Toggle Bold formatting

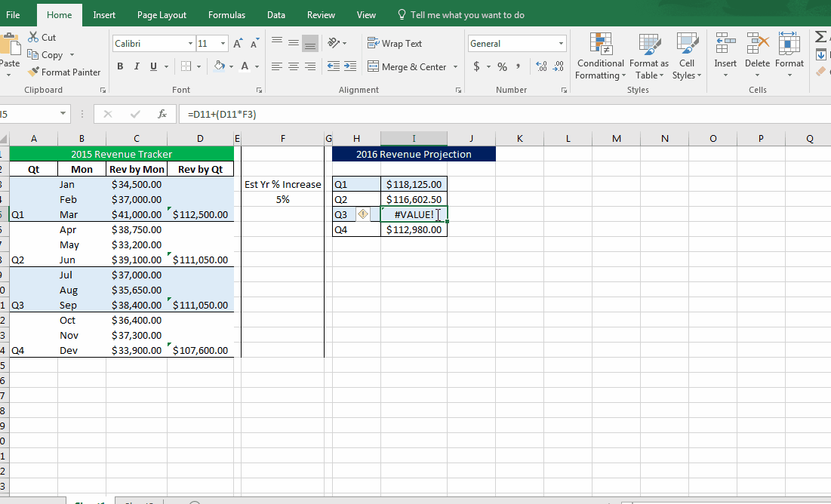tap(120, 66)
